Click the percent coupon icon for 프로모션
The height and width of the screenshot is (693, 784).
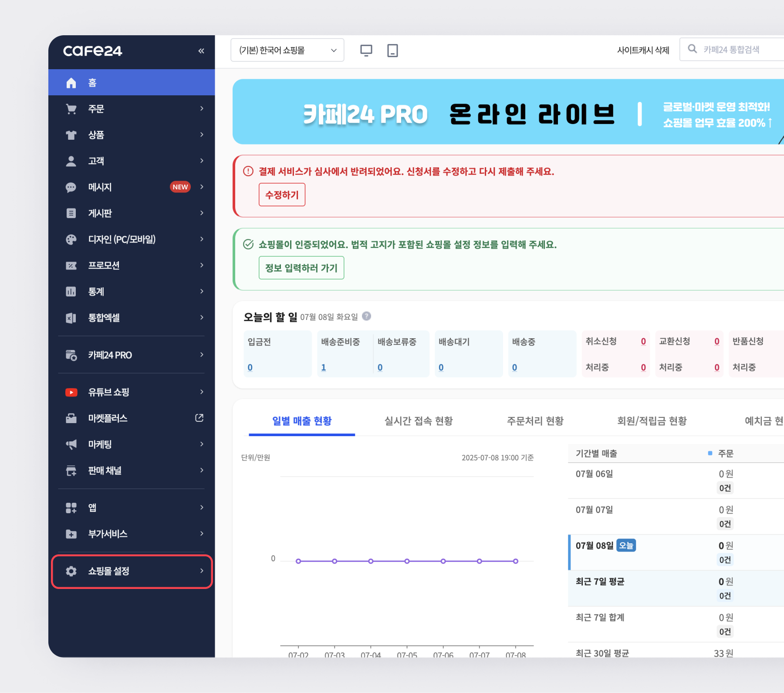pos(71,266)
